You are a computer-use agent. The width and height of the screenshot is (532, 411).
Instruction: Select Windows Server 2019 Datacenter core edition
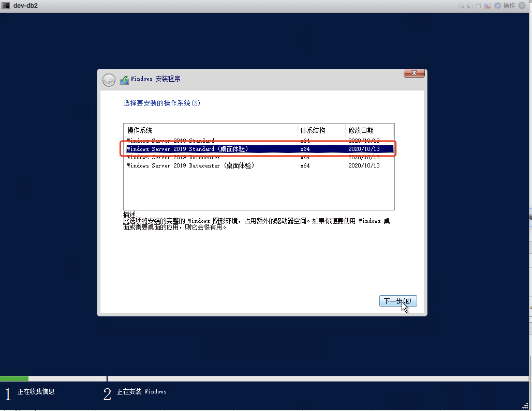[x=173, y=157]
